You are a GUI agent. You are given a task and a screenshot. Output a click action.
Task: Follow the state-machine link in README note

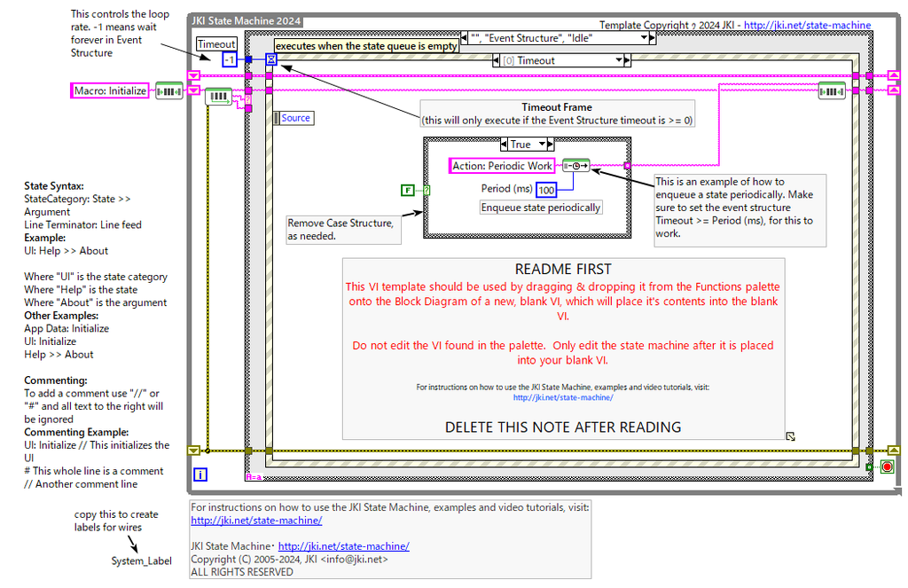click(x=563, y=397)
